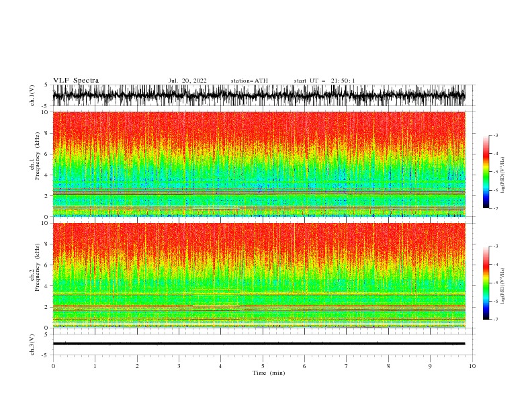Click the ch.1 spectrogram panel
Image resolution: width=532 pixels, height=411 pixels.
259,164
